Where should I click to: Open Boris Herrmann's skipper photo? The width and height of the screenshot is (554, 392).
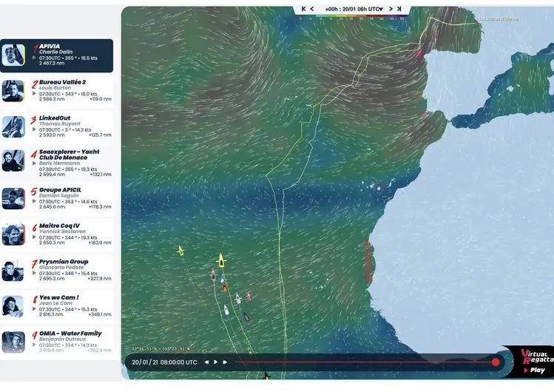tap(13, 160)
